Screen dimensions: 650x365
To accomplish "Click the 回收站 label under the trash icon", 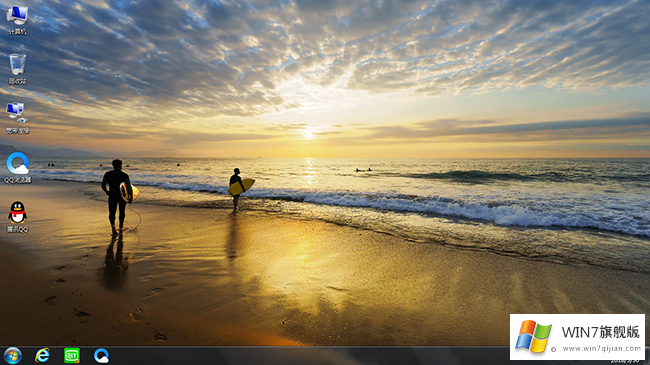I will coord(17,81).
